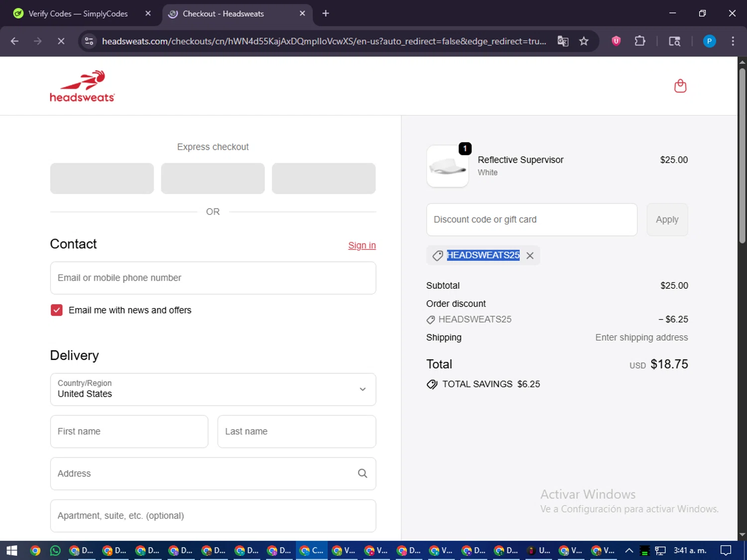Click the browser forward arrow
The image size is (747, 560).
[x=38, y=41]
